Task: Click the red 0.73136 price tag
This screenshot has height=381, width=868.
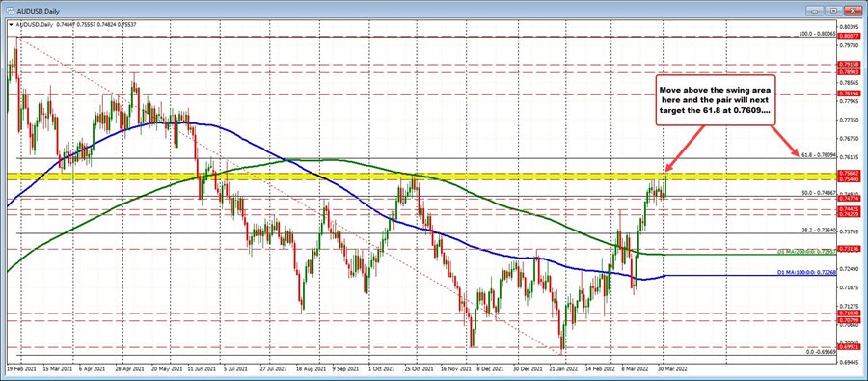Action: coord(848,249)
